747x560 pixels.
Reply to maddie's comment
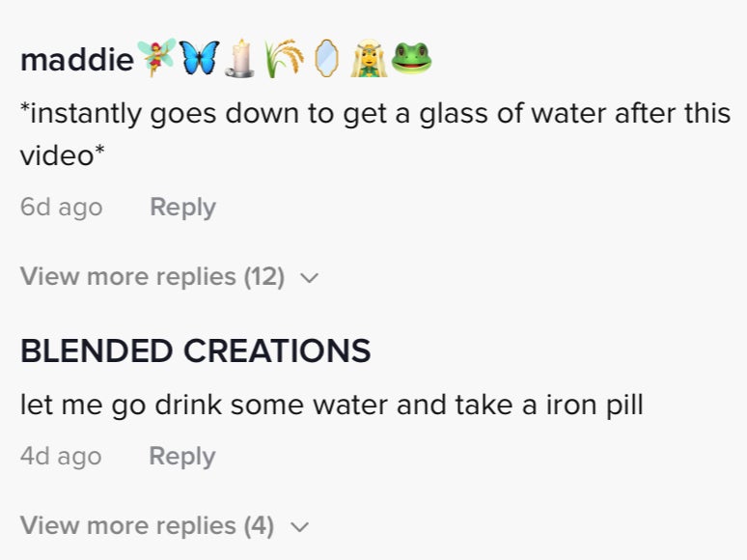[183, 208]
